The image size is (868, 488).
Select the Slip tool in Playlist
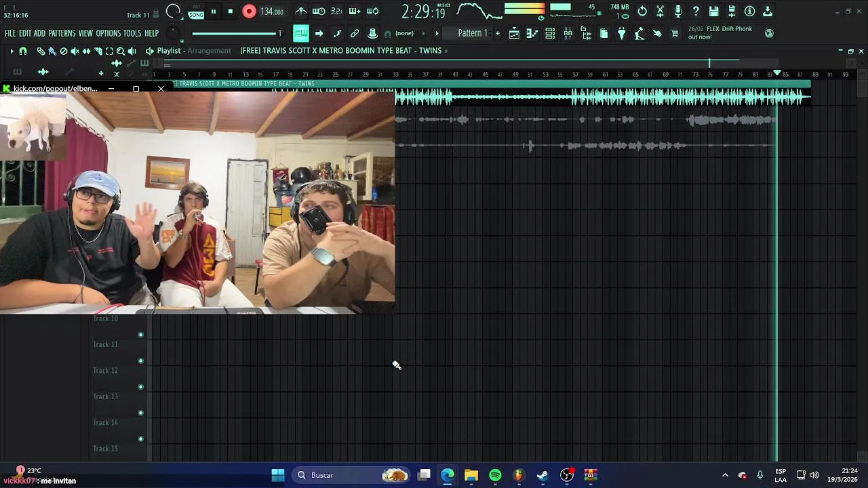[x=86, y=51]
